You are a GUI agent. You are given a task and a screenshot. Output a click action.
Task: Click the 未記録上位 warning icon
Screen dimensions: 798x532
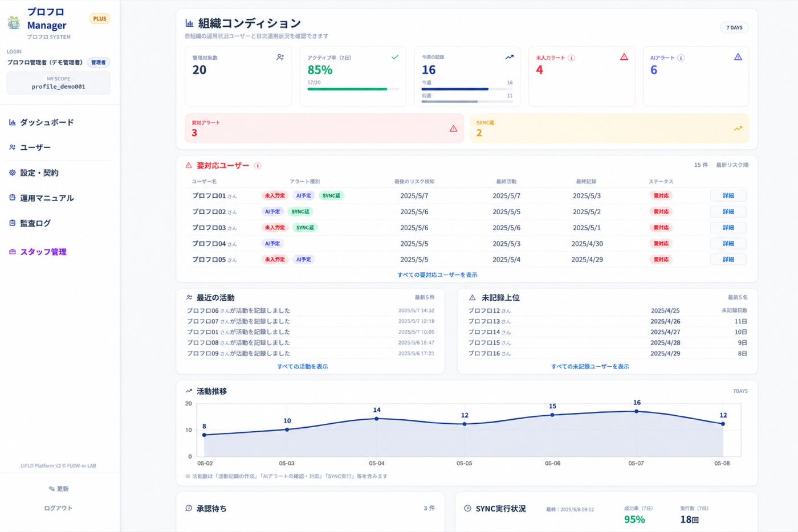coord(472,297)
